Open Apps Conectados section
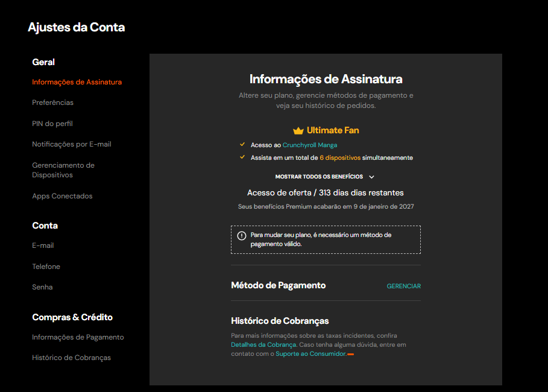This screenshot has height=392, width=548. [x=61, y=195]
